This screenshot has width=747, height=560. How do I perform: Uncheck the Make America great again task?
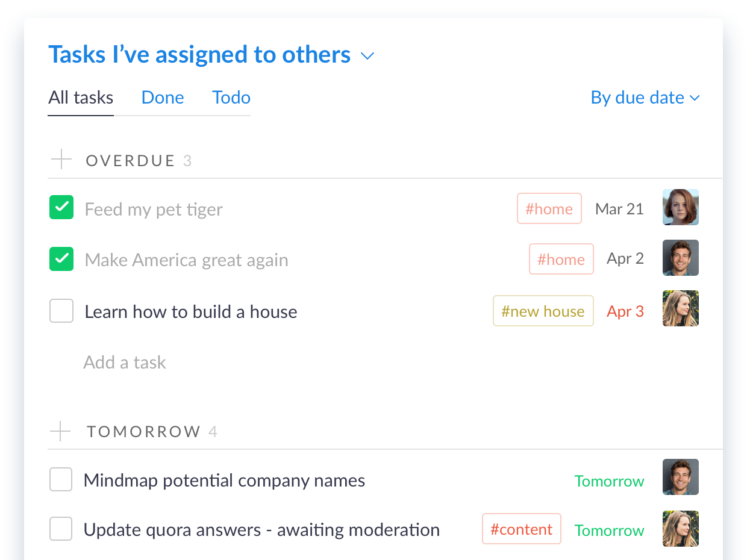pos(61,259)
